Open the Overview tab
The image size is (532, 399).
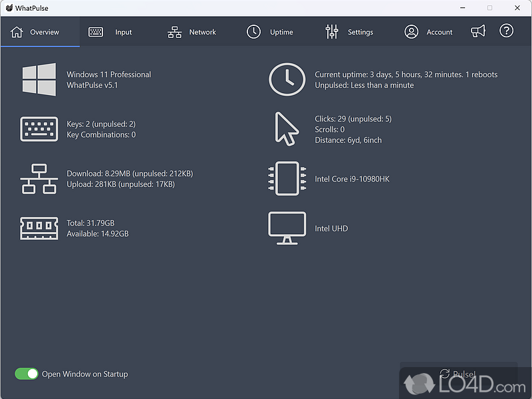coord(40,32)
